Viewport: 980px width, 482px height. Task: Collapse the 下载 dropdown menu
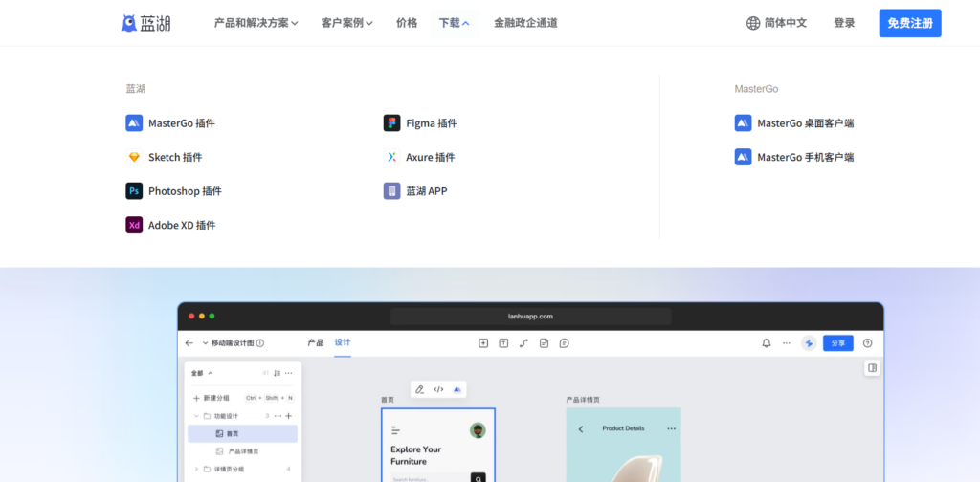(454, 23)
